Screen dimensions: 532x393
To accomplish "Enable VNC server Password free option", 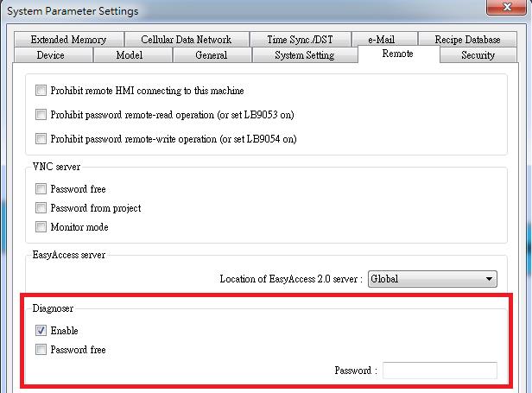I will [x=41, y=189].
